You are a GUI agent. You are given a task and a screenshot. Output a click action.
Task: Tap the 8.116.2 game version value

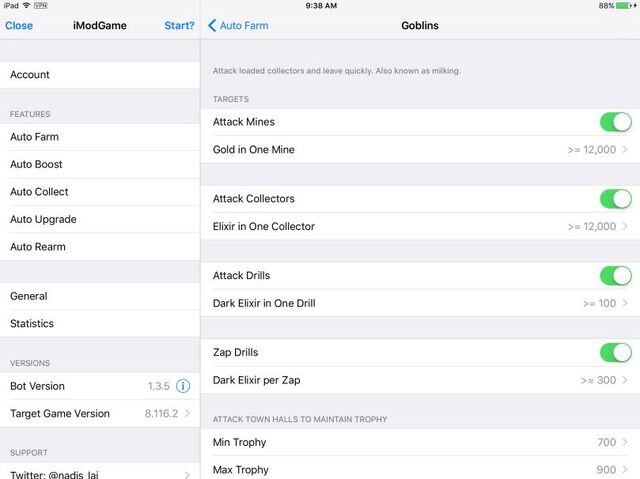161,413
